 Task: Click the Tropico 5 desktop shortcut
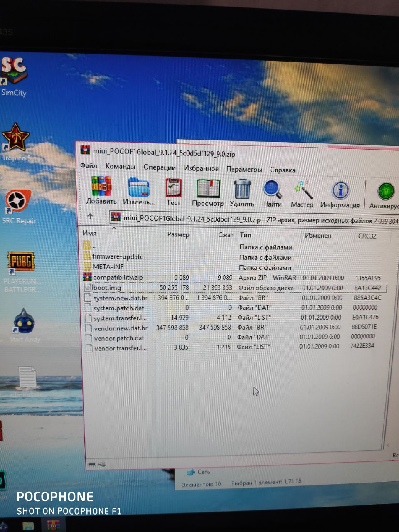(16, 143)
